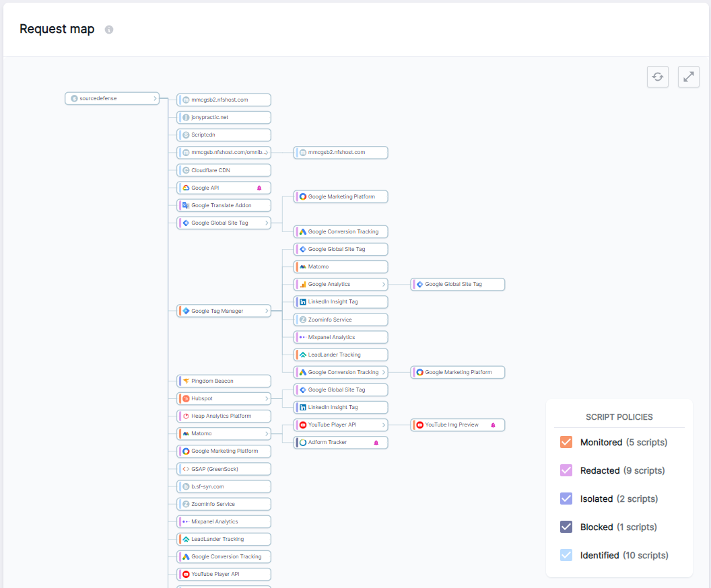Click the jonypractic.net node icon
711x588 pixels.
(x=186, y=117)
